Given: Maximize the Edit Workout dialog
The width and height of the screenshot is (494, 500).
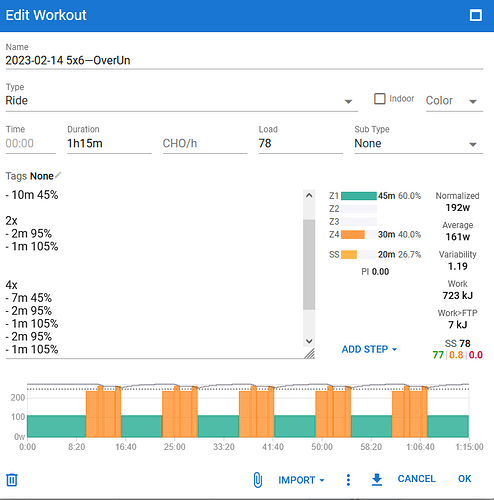Looking at the screenshot, I should 476,15.
